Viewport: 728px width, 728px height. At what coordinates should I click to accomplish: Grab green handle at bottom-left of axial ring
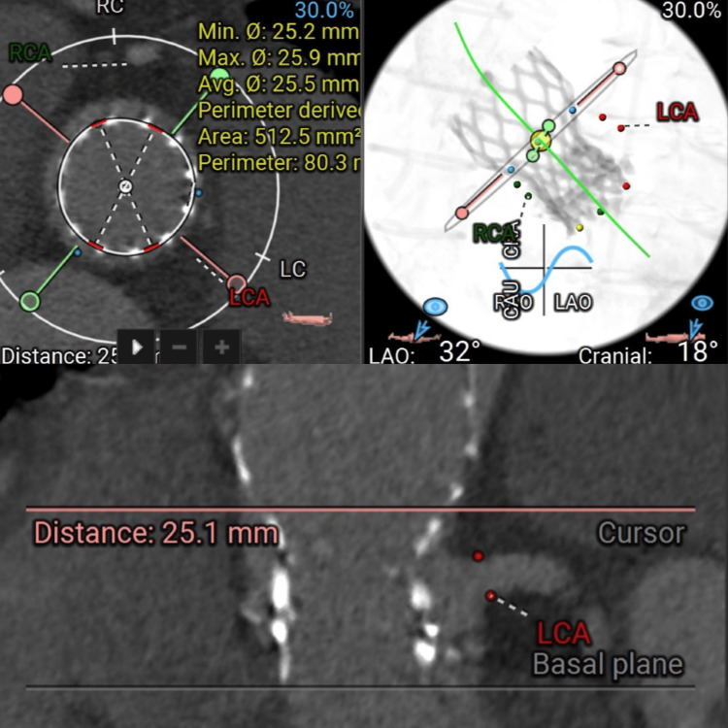click(30, 301)
